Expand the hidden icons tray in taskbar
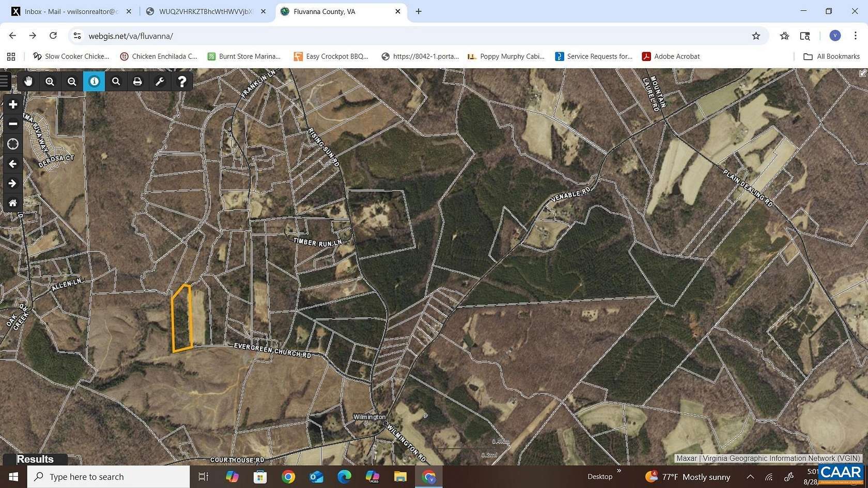The image size is (868, 488). click(750, 477)
